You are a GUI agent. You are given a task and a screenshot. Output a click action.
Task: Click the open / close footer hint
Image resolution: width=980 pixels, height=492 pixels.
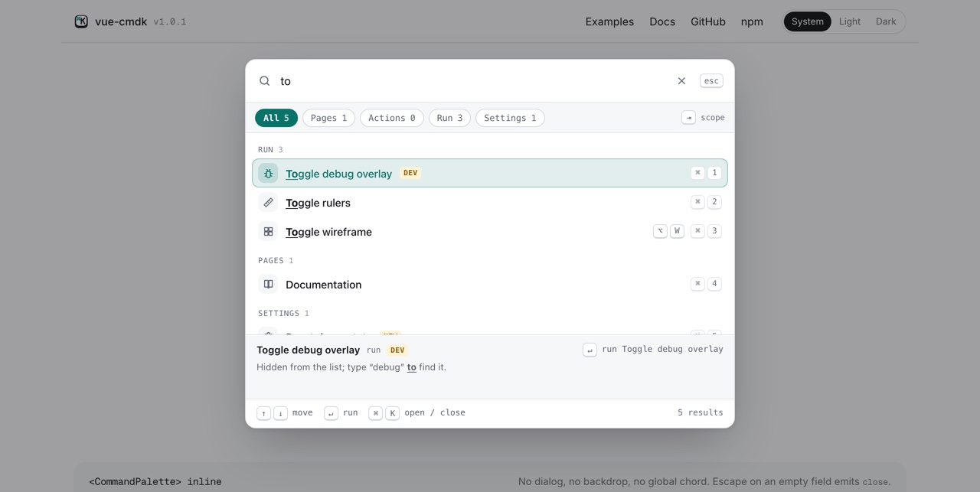pyautogui.click(x=435, y=413)
